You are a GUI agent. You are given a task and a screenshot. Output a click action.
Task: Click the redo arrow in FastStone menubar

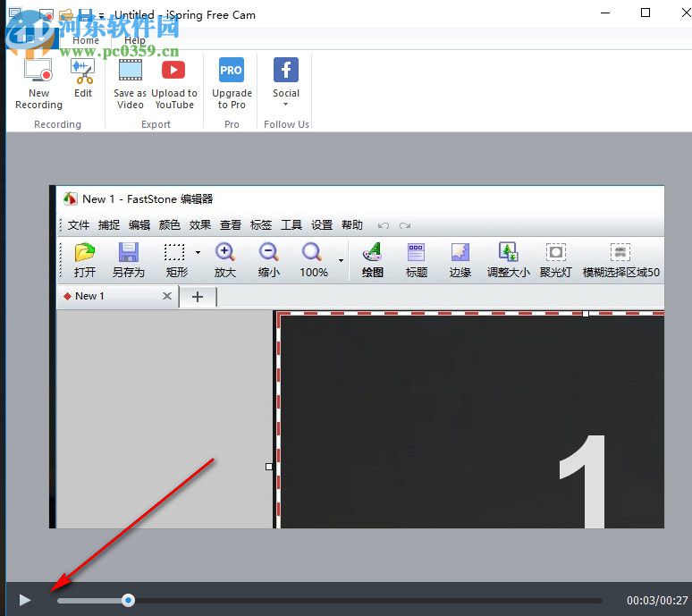pos(405,226)
